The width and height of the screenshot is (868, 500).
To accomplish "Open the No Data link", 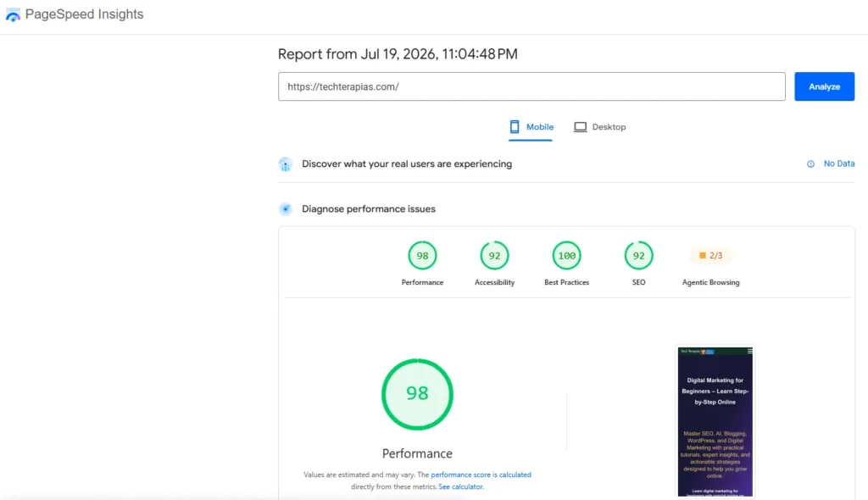I will tap(838, 164).
